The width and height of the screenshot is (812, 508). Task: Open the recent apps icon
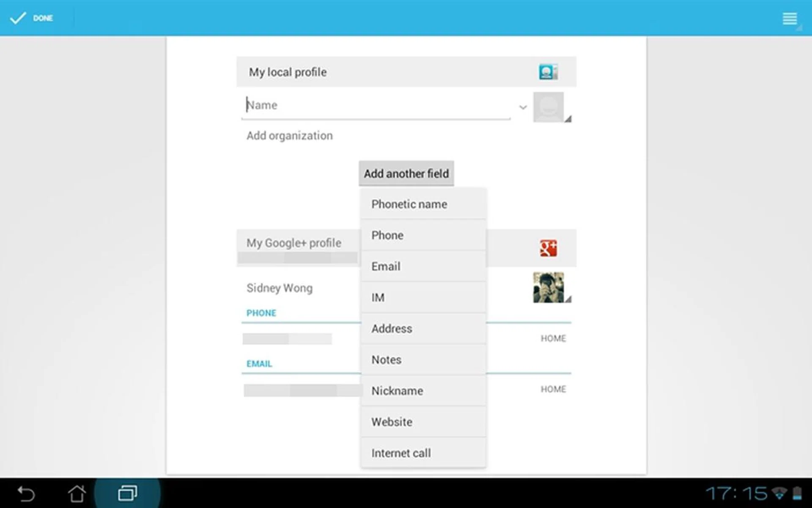coord(127,493)
